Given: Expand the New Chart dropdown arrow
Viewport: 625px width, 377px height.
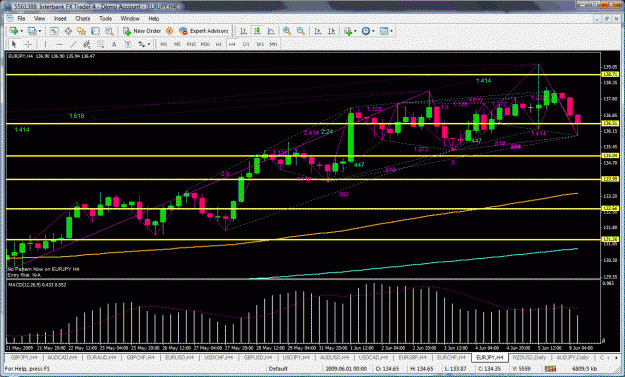Looking at the screenshot, I should tap(21, 31).
